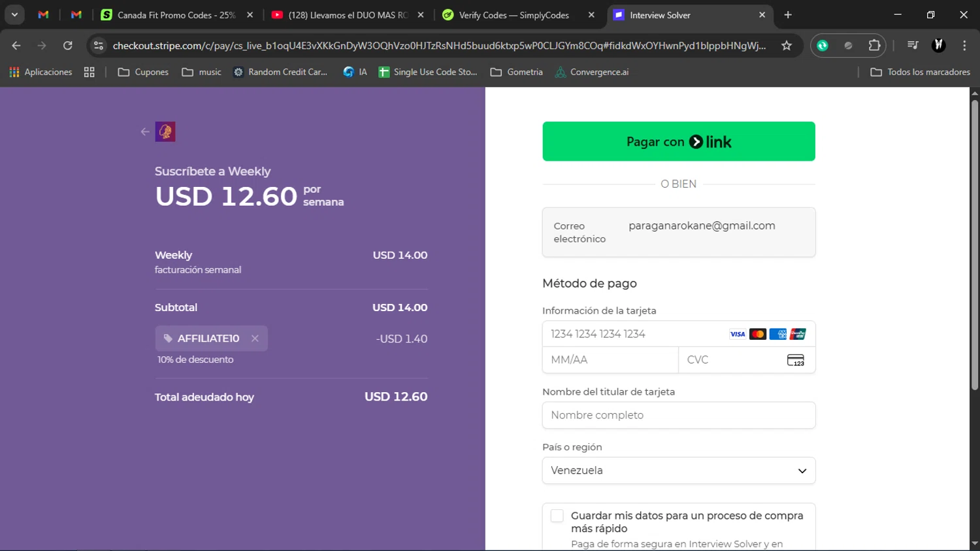Click the Stripe checkout URL in address bar
980x551 pixels.
[439, 45]
